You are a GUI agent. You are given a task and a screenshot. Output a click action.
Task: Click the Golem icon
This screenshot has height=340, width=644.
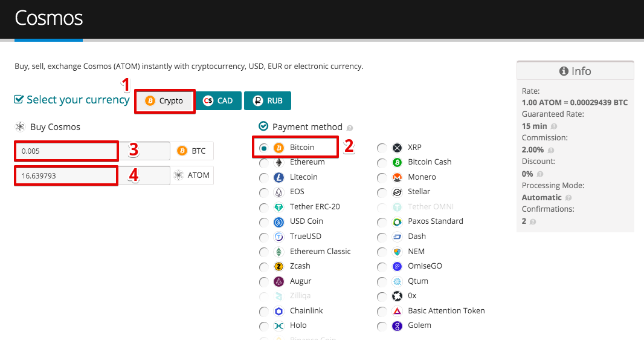(397, 325)
